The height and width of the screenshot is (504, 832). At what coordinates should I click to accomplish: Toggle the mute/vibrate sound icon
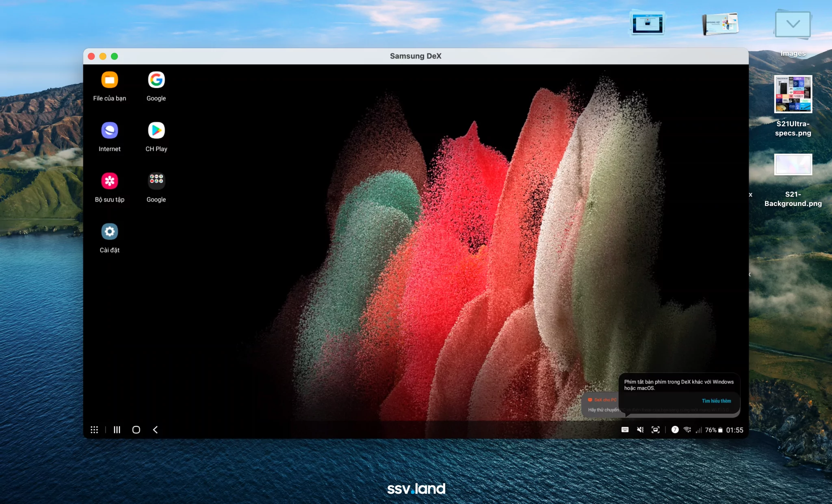(x=640, y=430)
